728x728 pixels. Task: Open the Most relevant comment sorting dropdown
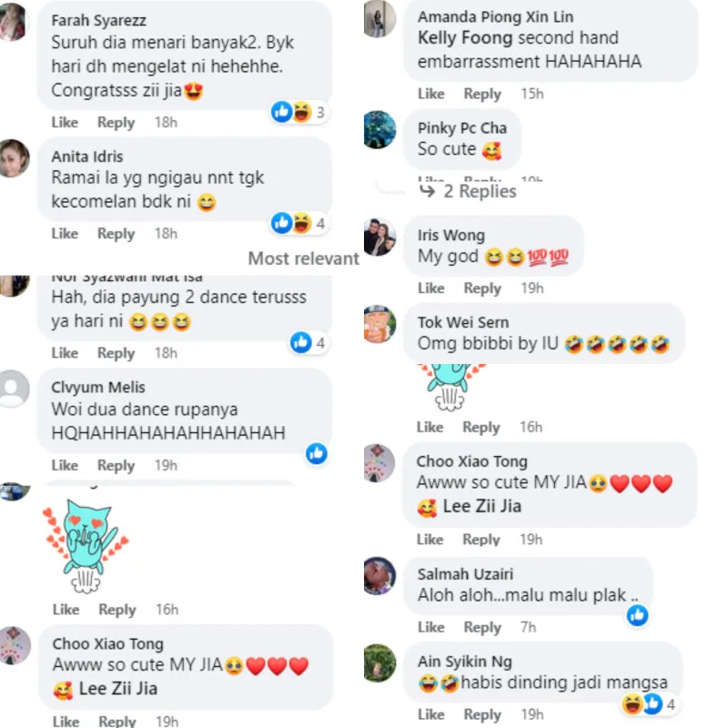coord(304,258)
